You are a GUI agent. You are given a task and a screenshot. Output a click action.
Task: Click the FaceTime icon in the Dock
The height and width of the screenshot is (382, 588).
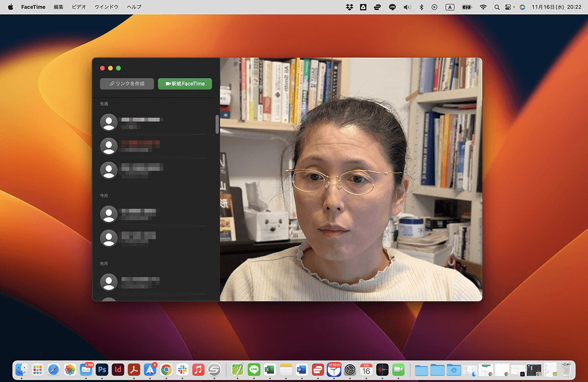coord(398,369)
